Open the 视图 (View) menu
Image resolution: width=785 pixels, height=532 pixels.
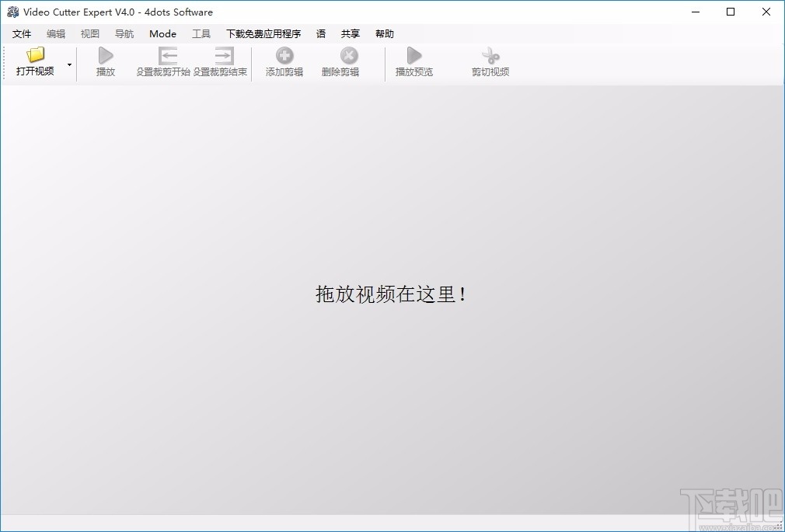coord(89,33)
